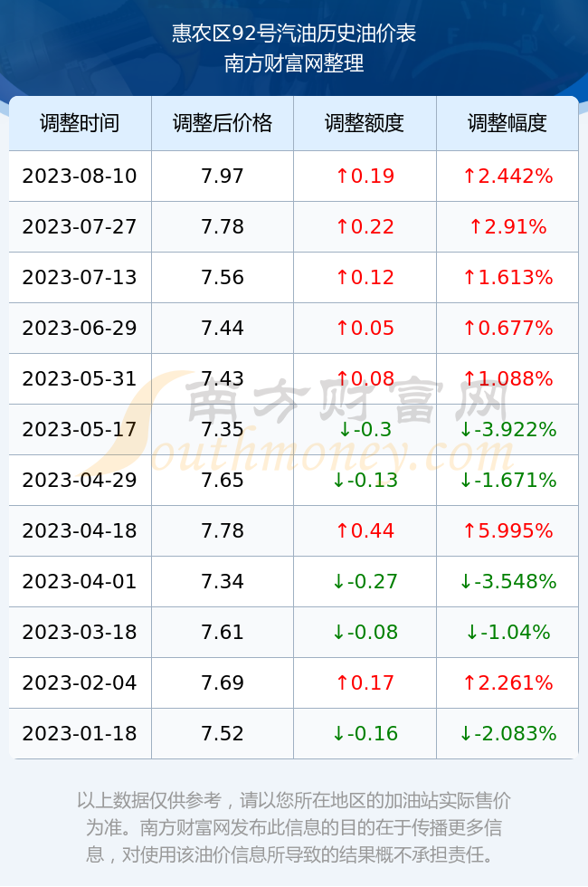This screenshot has width=588, height=887.
Task: Click the 调整额度 column header
Action: pos(365,123)
